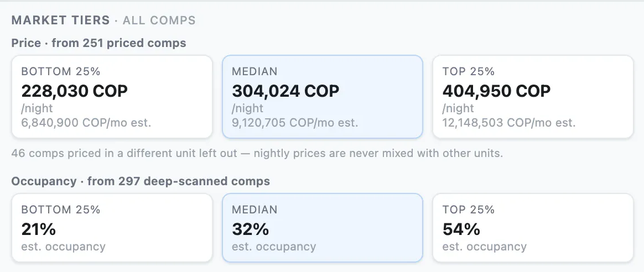The width and height of the screenshot is (644, 272).
Task: Click the All Comps label
Action: pyautogui.click(x=159, y=20)
